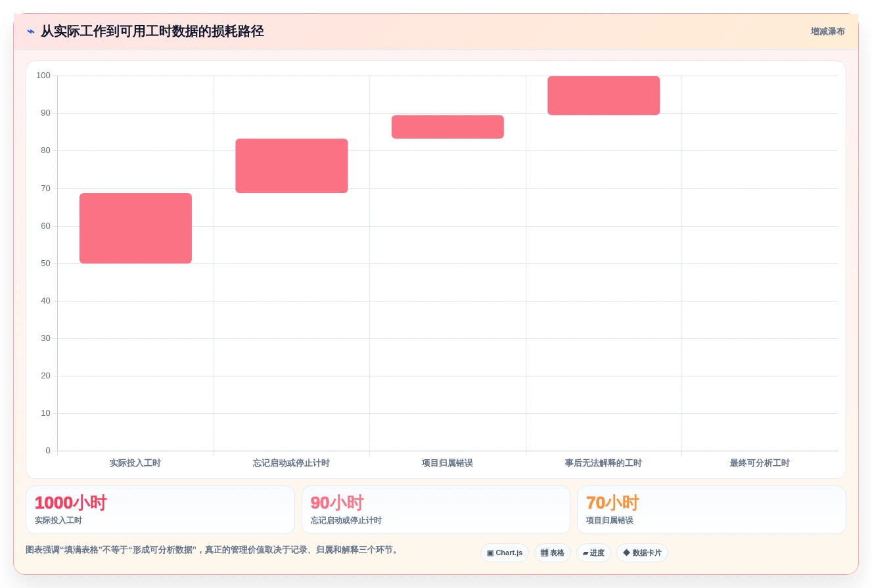Click the 实际投入工时 waterfall bar
The width and height of the screenshot is (872, 588).
coord(135,228)
